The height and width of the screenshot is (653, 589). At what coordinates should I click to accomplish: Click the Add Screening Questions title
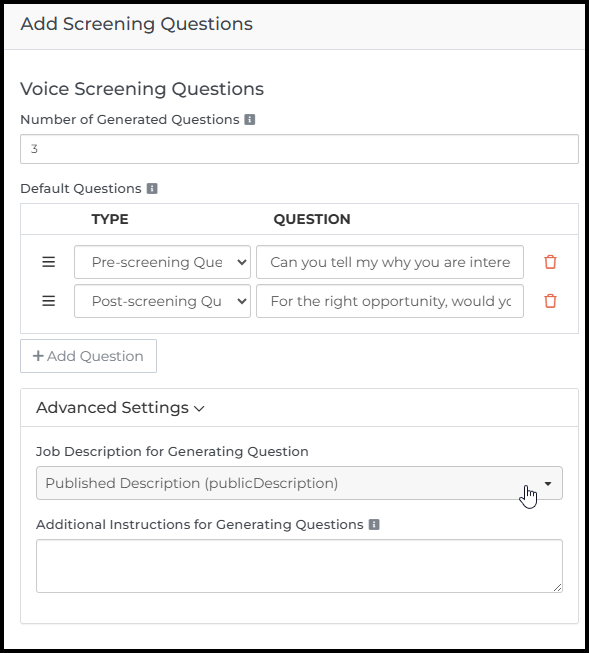[137, 24]
